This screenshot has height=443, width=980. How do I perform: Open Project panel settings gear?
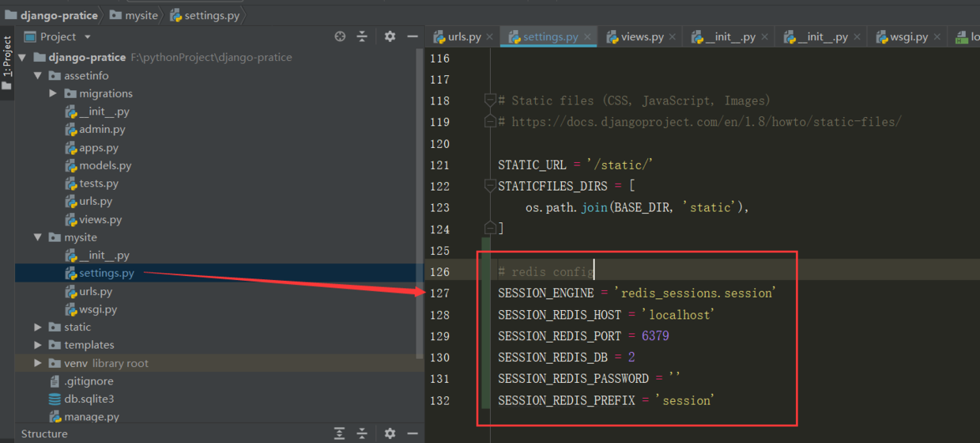click(x=390, y=36)
